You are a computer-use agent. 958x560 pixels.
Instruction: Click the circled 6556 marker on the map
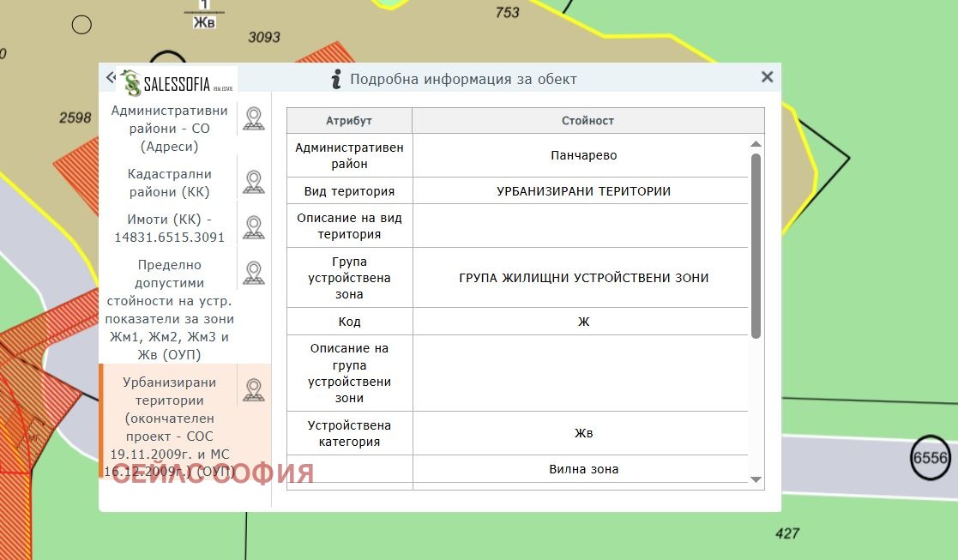pos(930,458)
